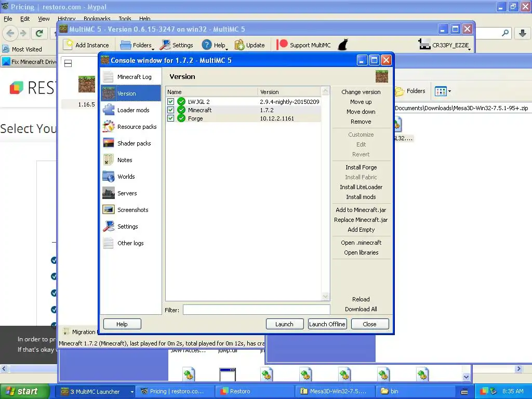The image size is (532, 399).
Task: Click green check status icon for Forge
Action: (181, 118)
